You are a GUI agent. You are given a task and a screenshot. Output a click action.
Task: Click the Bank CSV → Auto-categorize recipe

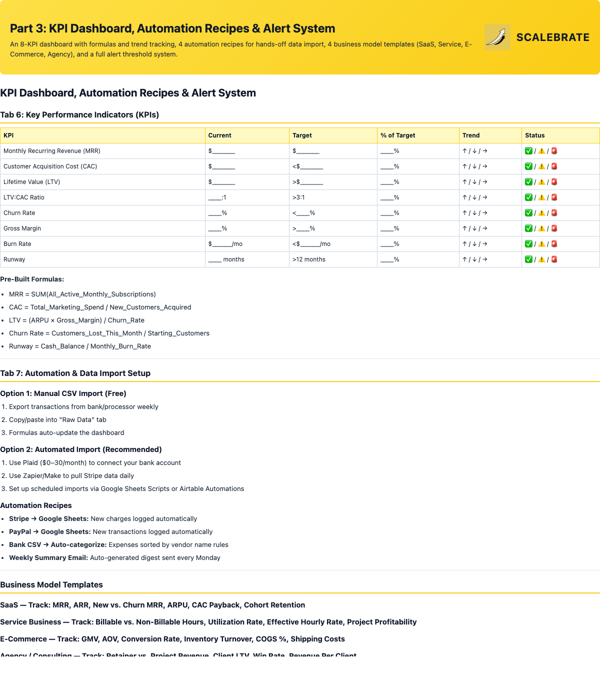[118, 545]
